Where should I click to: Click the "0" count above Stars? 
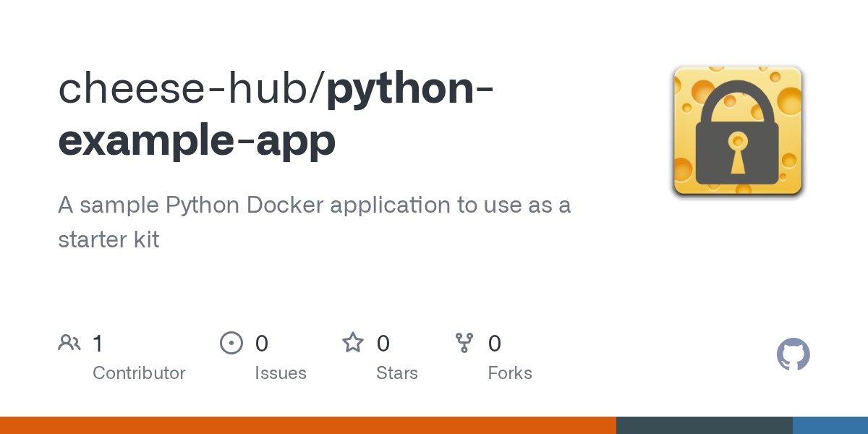point(383,343)
